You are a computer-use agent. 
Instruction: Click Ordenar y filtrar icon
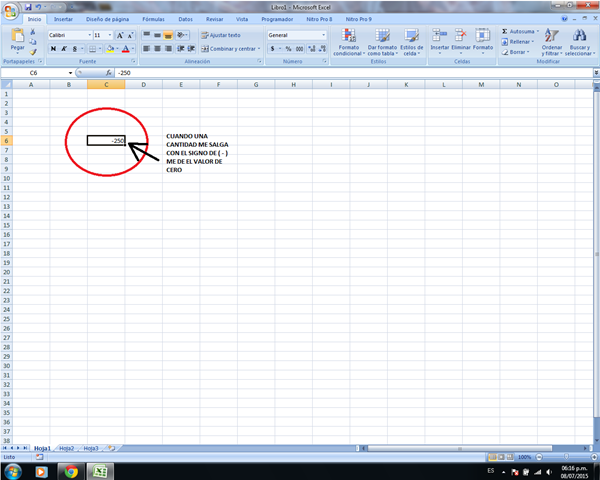[x=552, y=36]
